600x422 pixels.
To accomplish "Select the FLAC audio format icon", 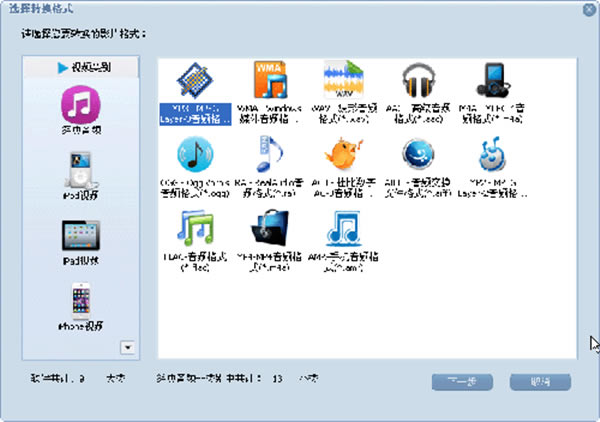I will click(x=195, y=228).
